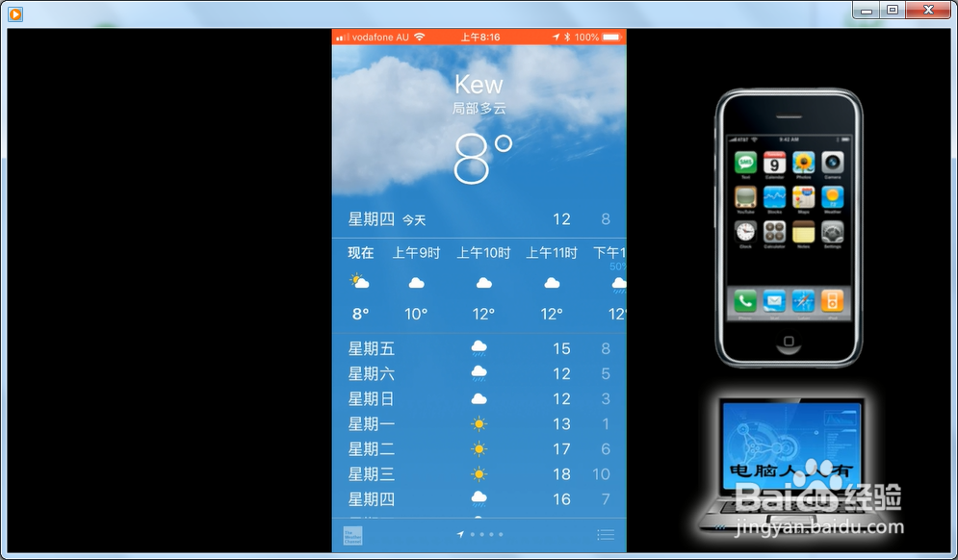The width and height of the screenshot is (958, 560).
Task: Tap the Wi-Fi icon in phone status bar
Action: (x=419, y=37)
